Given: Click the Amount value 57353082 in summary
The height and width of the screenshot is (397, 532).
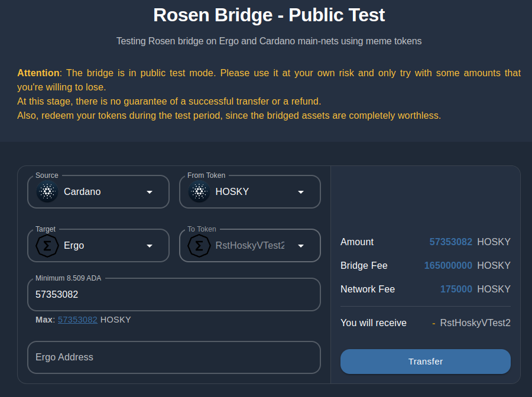Looking at the screenshot, I should (450, 242).
